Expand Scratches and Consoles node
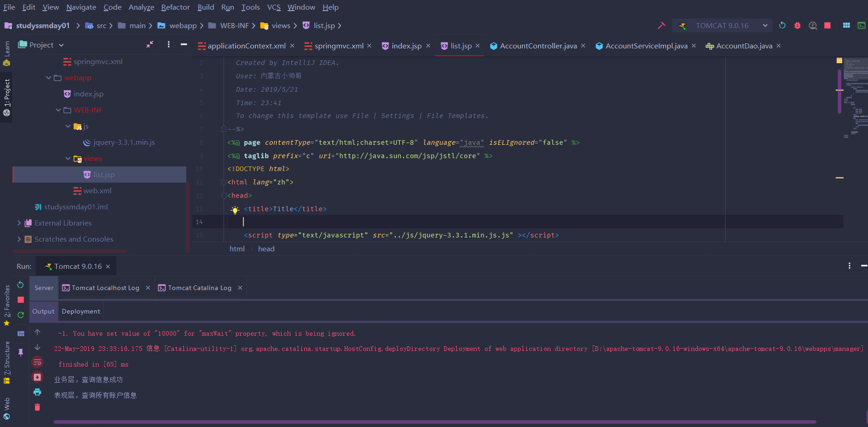Screen dimensions: 868x427 (19, 239)
